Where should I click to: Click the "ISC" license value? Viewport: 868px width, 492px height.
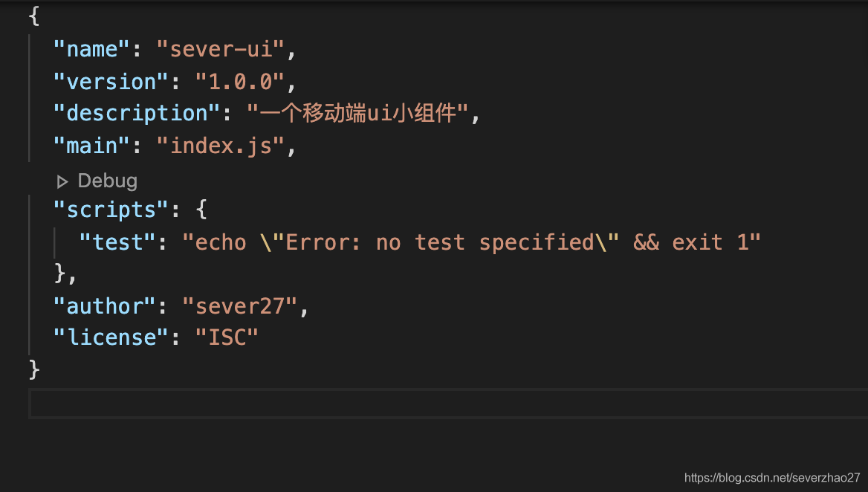227,337
